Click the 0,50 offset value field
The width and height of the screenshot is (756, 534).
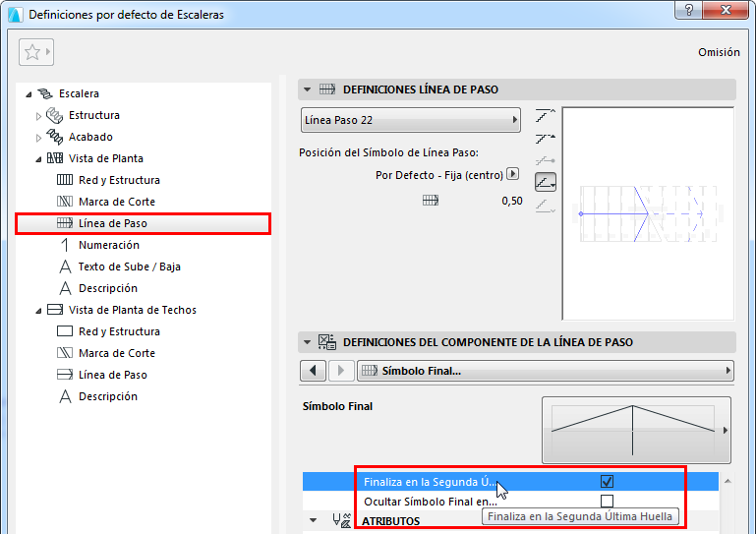point(512,201)
